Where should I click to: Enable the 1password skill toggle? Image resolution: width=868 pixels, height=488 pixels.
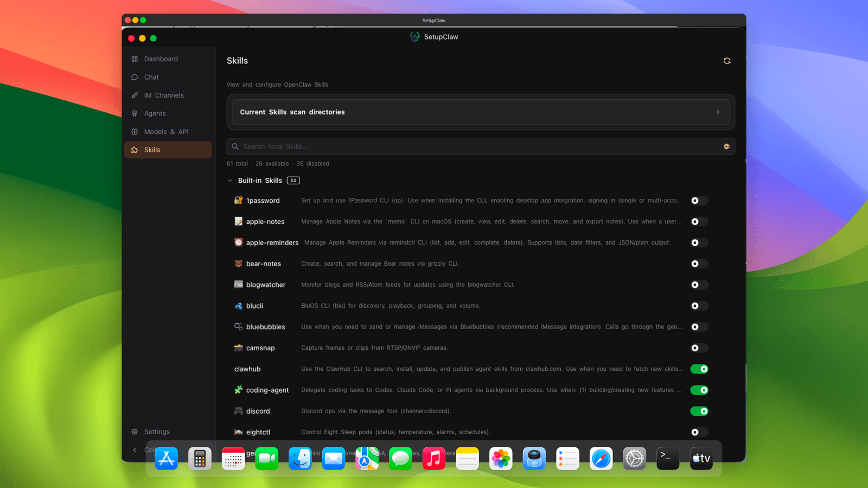tap(699, 201)
